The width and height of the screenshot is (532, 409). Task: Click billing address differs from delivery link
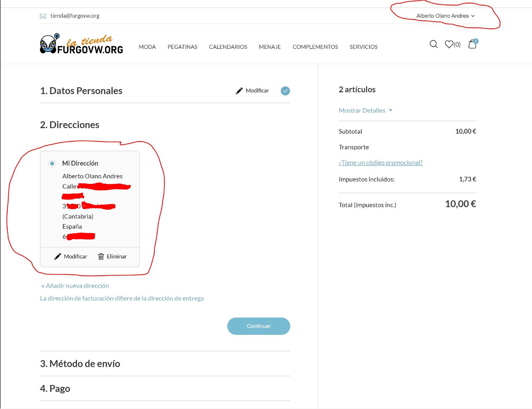(x=122, y=298)
